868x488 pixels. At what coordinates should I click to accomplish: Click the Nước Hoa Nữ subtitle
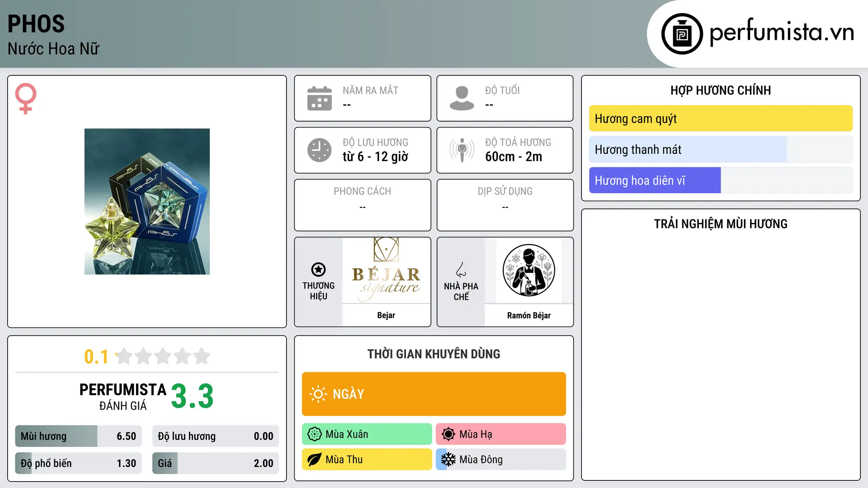pos(53,49)
